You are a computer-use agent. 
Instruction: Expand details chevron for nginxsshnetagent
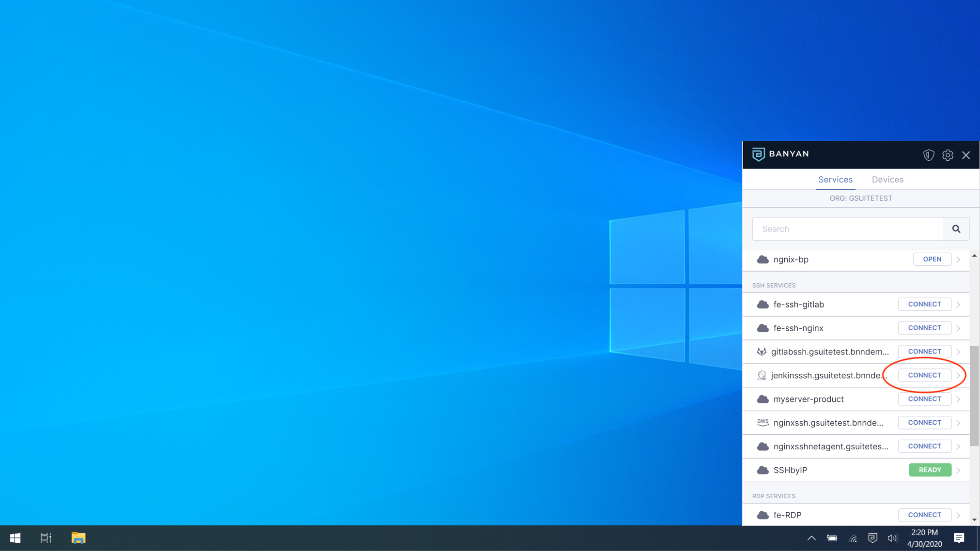coord(958,446)
